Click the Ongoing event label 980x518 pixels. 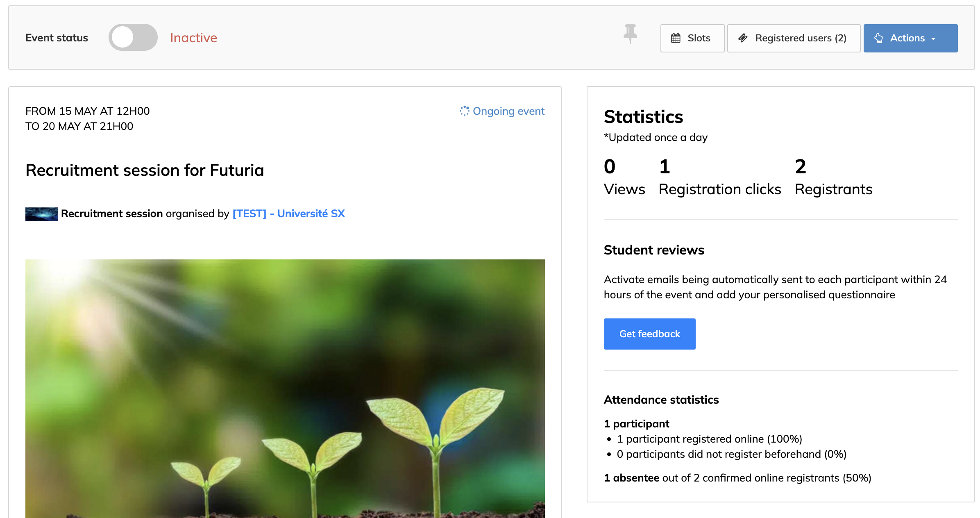(x=508, y=111)
